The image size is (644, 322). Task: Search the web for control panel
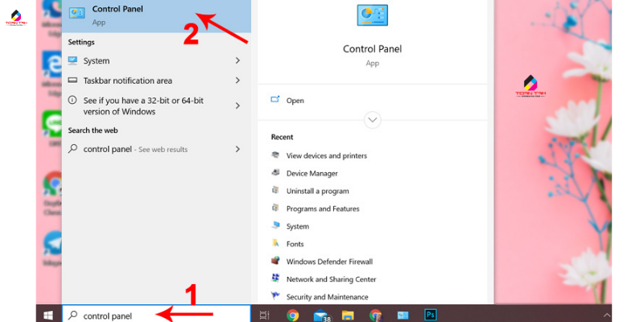(156, 150)
